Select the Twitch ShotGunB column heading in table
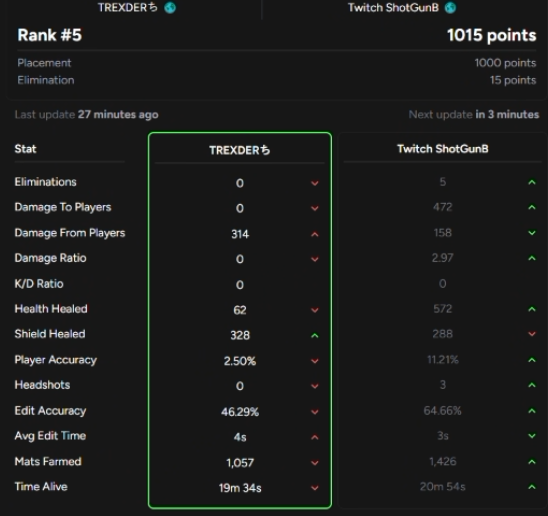The height and width of the screenshot is (516, 548). tap(443, 149)
